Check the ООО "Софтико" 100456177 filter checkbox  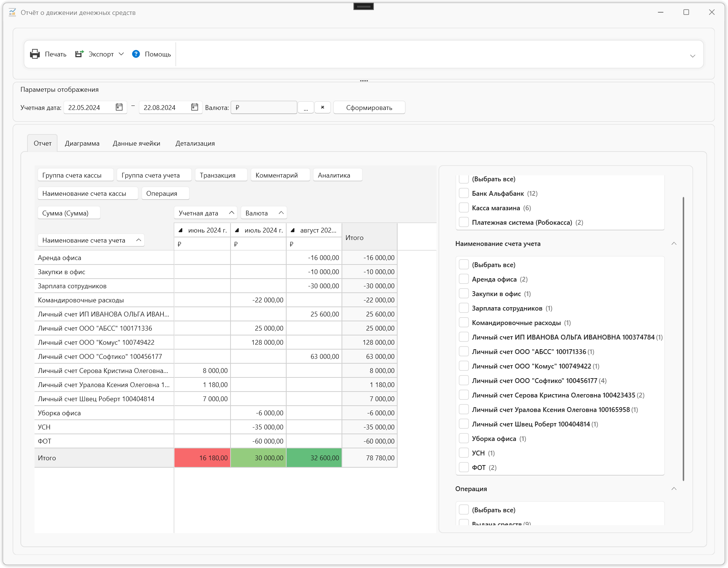click(464, 380)
